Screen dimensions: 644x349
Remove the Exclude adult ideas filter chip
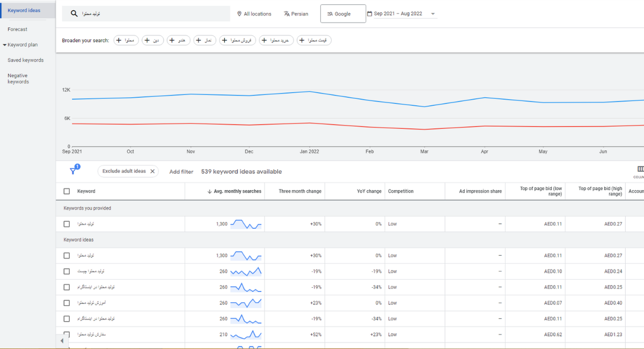(152, 171)
